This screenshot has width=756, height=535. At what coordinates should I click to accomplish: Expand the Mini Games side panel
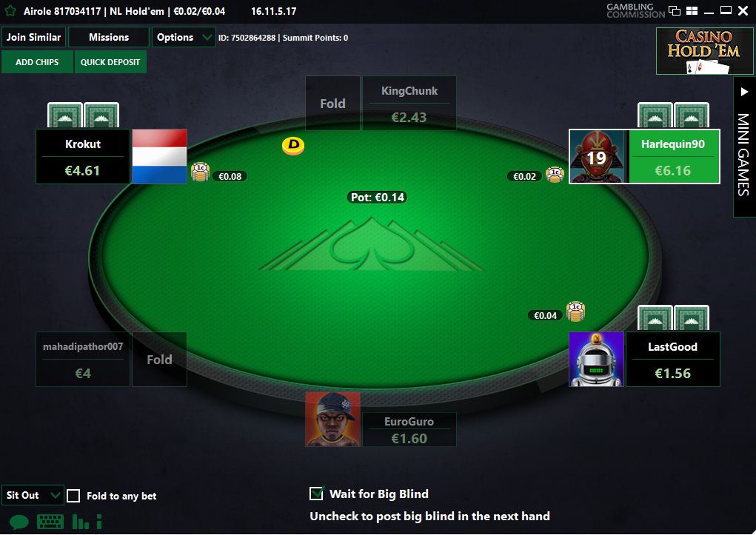[x=744, y=147]
